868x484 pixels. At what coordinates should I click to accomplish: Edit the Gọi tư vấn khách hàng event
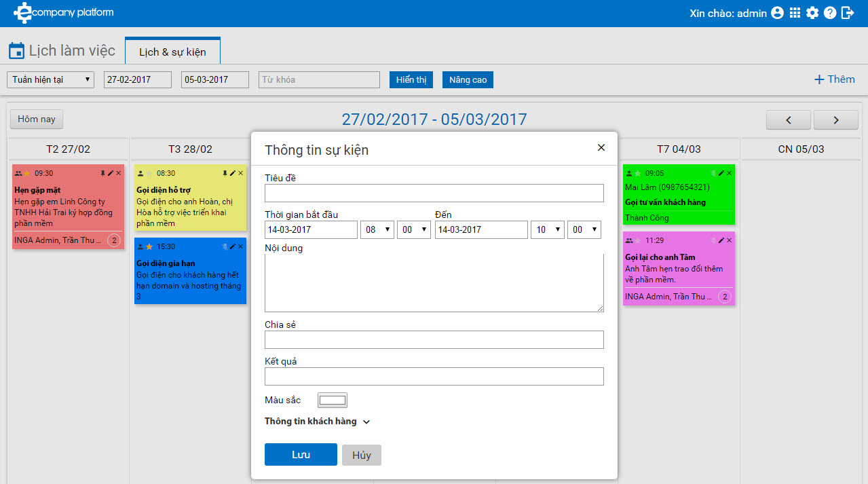721,173
